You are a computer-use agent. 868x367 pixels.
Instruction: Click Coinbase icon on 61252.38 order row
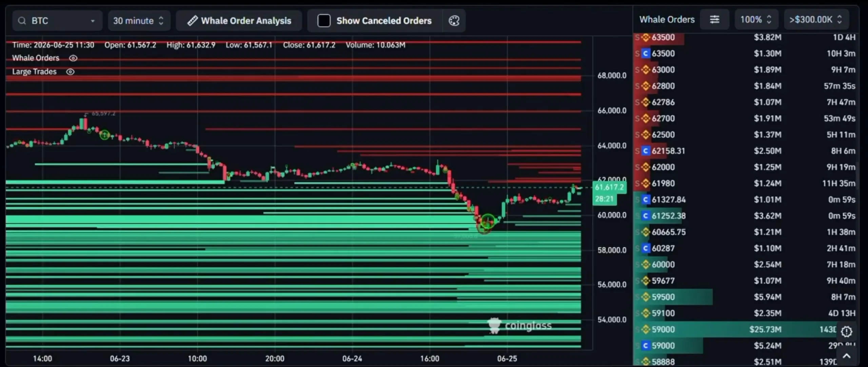(646, 216)
